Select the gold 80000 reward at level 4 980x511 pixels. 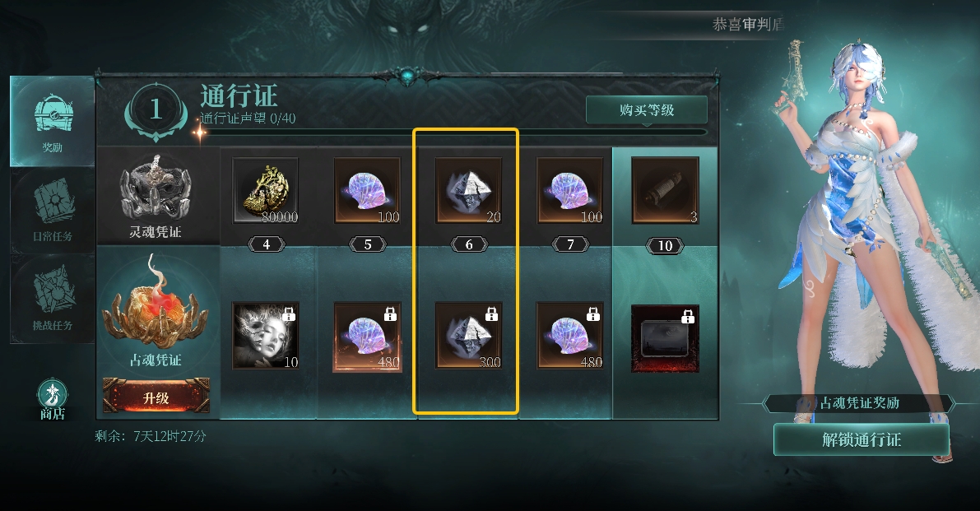coord(266,191)
